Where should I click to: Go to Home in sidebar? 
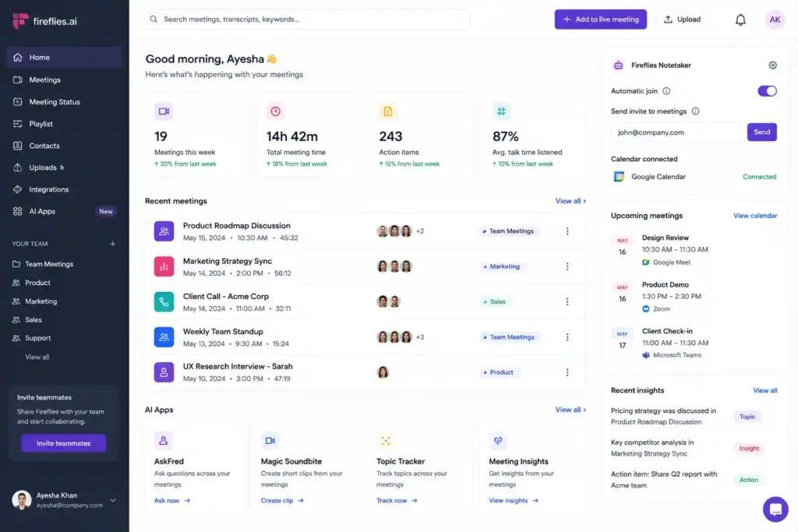(65, 58)
